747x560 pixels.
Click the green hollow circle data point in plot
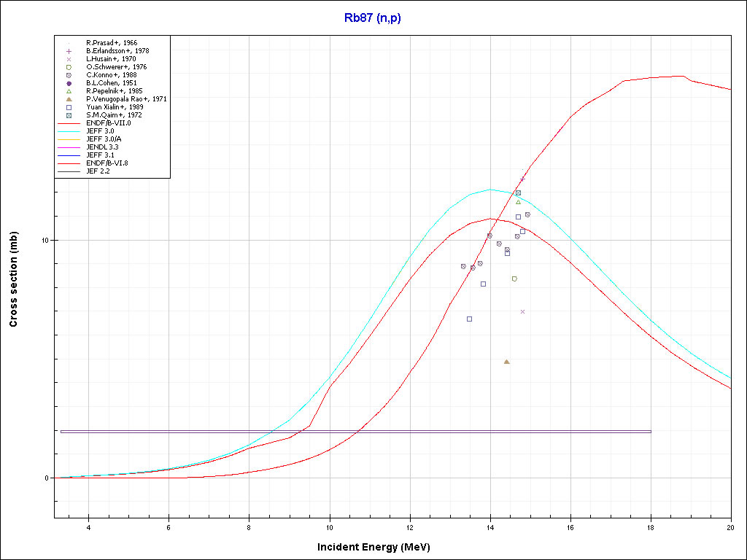tap(514, 279)
